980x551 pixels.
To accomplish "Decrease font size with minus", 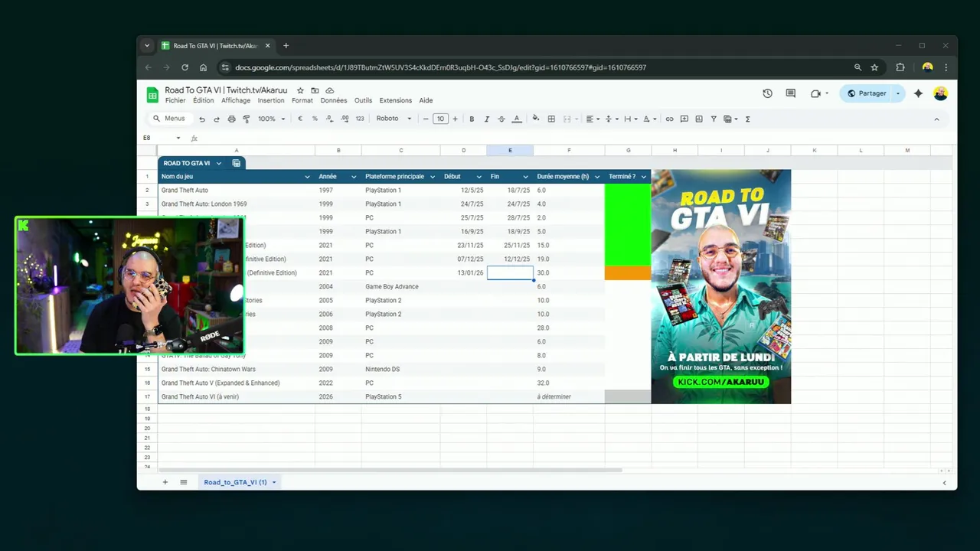I will (426, 119).
